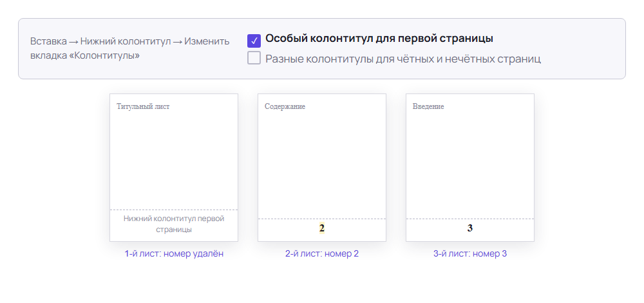Click the highlighted page number 2
The width and height of the screenshot is (644, 303).
[321, 228]
